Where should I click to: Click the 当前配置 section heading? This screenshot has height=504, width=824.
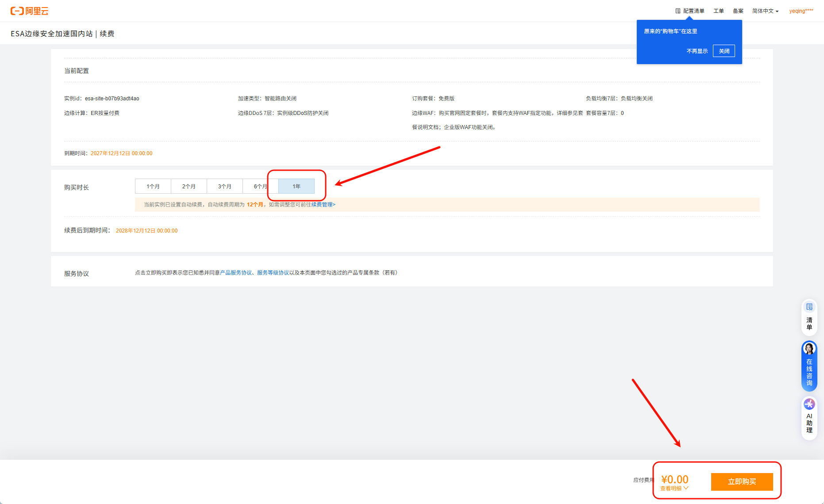tap(77, 71)
